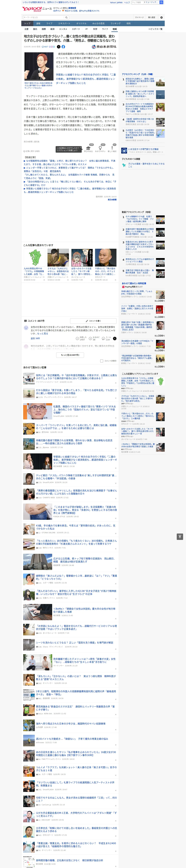Click うーん reaction on comment
The width and height of the screenshot is (186, 868).
106,338
